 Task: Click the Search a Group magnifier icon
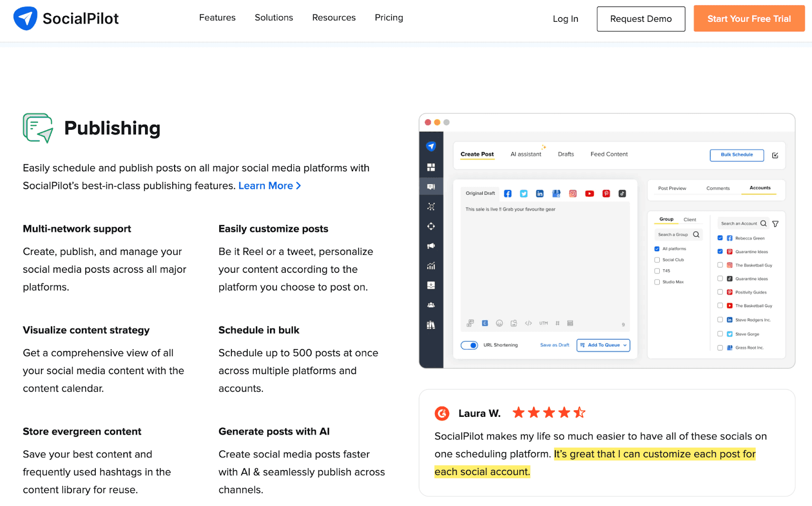[x=696, y=235]
